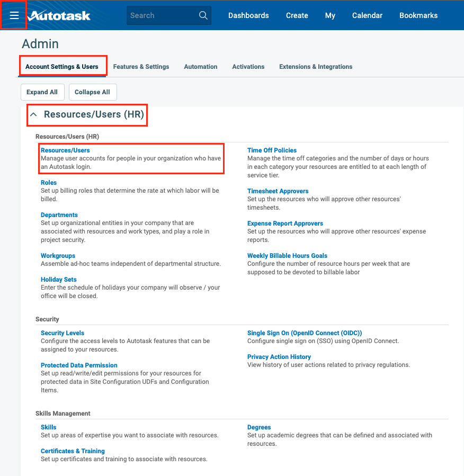Viewport: 464px width, 476px height.
Task: Open Resources/Users management
Action: pos(65,150)
